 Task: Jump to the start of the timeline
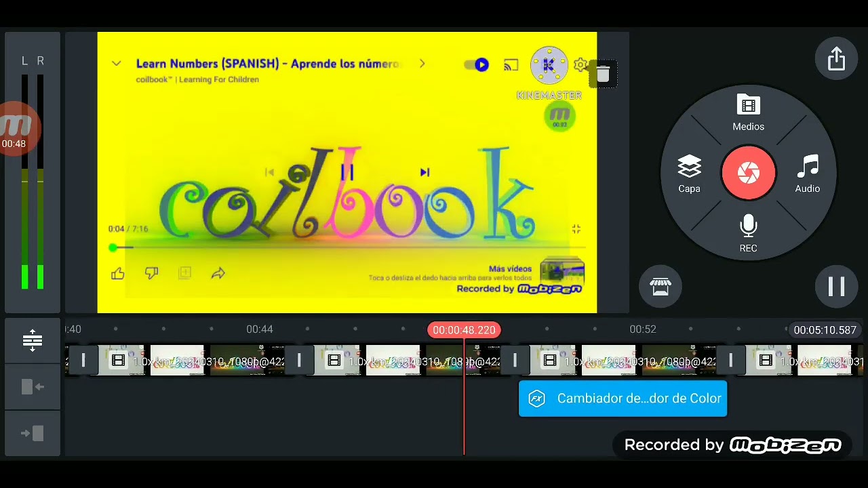click(x=33, y=387)
